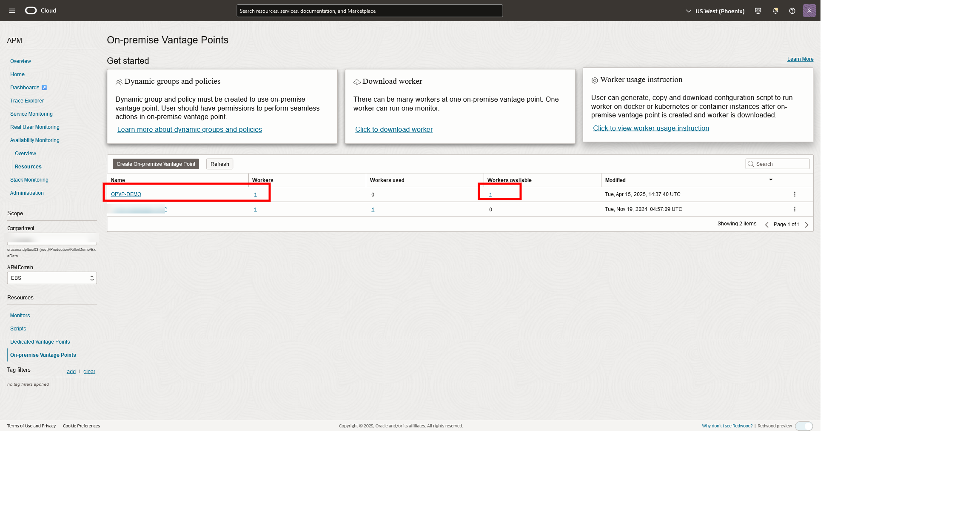Toggle the Redwood preview switch

[x=804, y=426]
